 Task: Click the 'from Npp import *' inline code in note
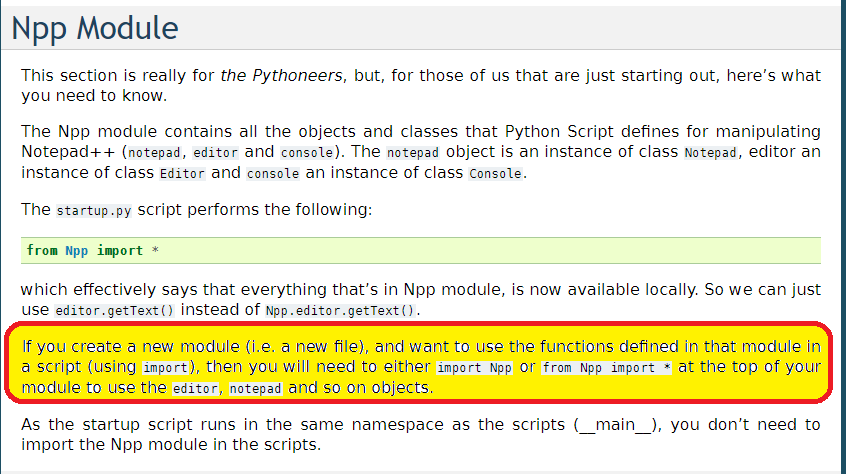coord(606,368)
